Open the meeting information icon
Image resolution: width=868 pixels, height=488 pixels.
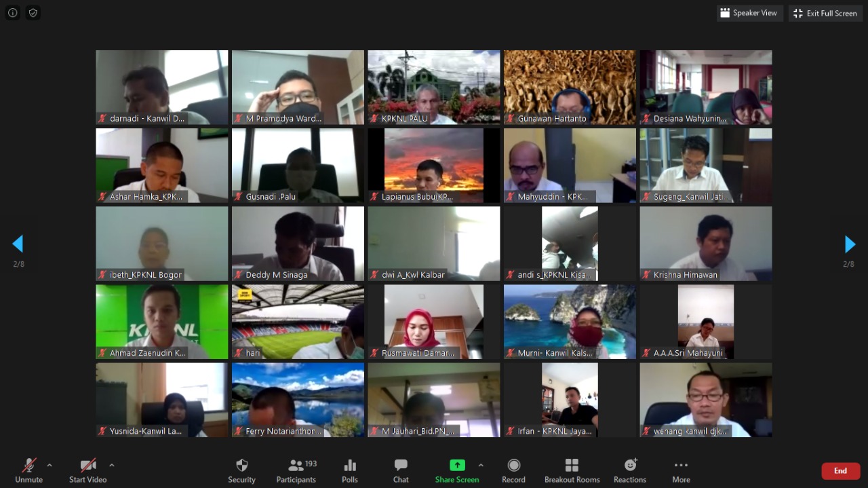(x=12, y=13)
